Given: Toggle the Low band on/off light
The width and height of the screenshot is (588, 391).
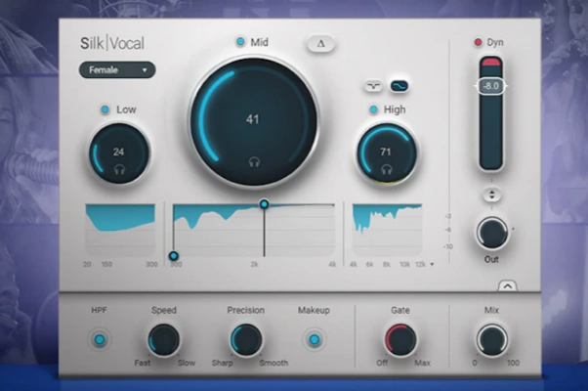Looking at the screenshot, I should (105, 109).
